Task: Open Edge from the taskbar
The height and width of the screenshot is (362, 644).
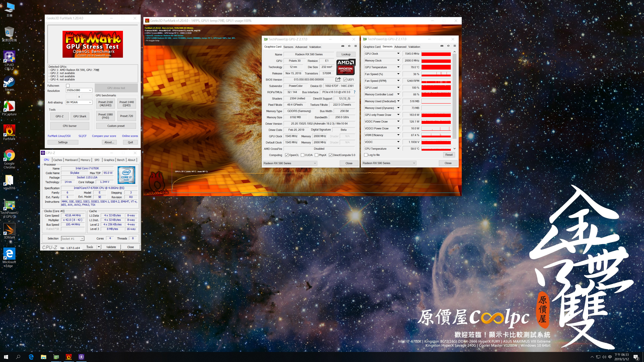Action: pos(31,357)
